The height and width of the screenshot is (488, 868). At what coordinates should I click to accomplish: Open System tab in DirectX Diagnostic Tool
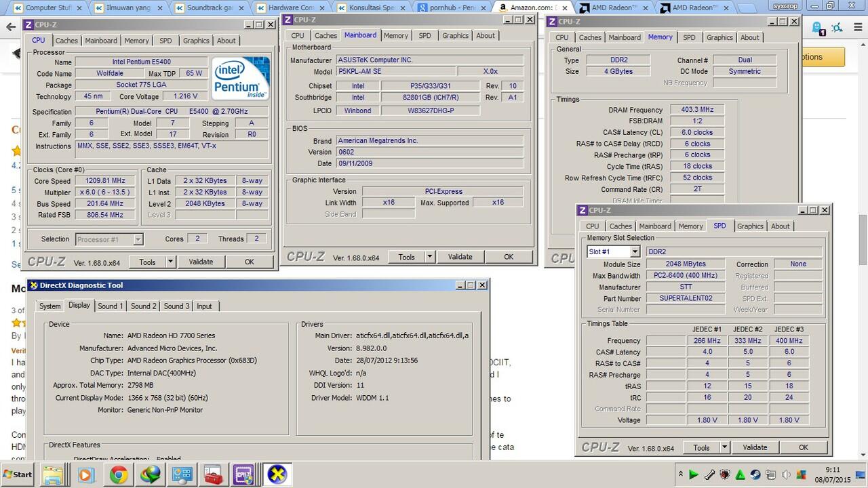pyautogui.click(x=50, y=306)
